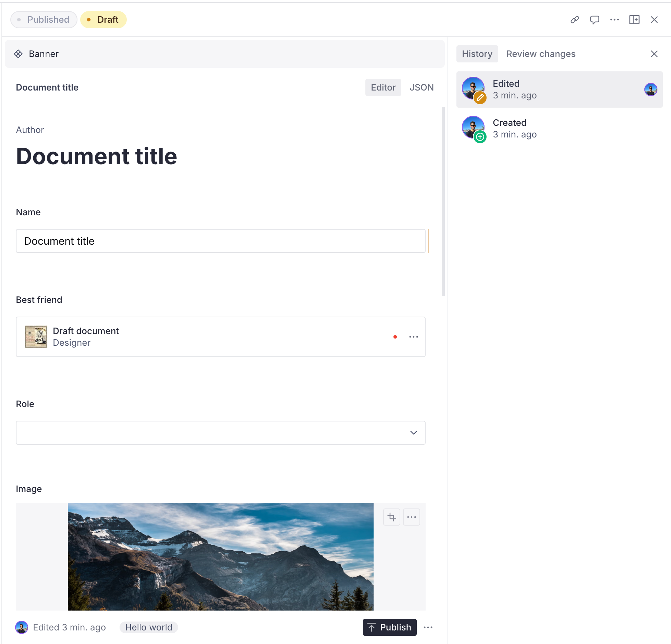
Task: Click the Publish button
Action: click(390, 627)
